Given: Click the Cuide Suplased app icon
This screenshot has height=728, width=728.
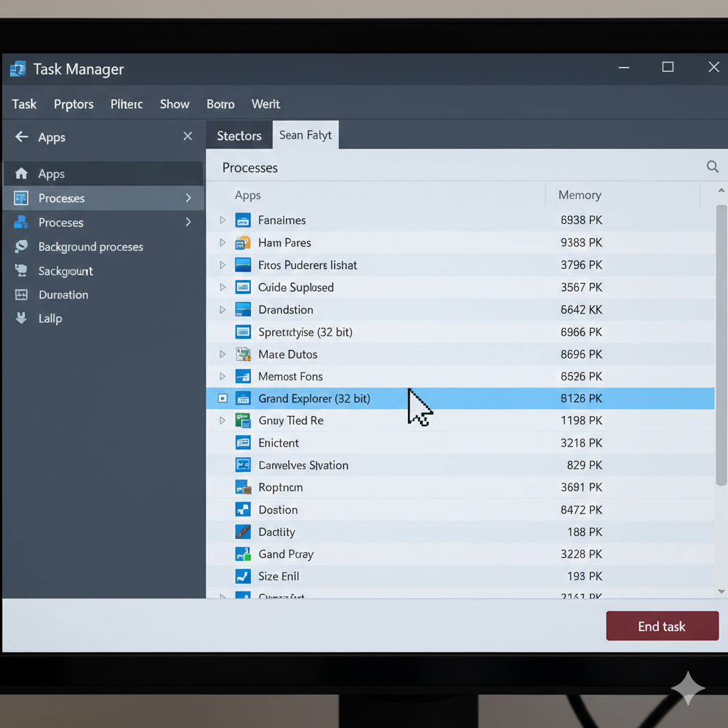Looking at the screenshot, I should pos(243,287).
